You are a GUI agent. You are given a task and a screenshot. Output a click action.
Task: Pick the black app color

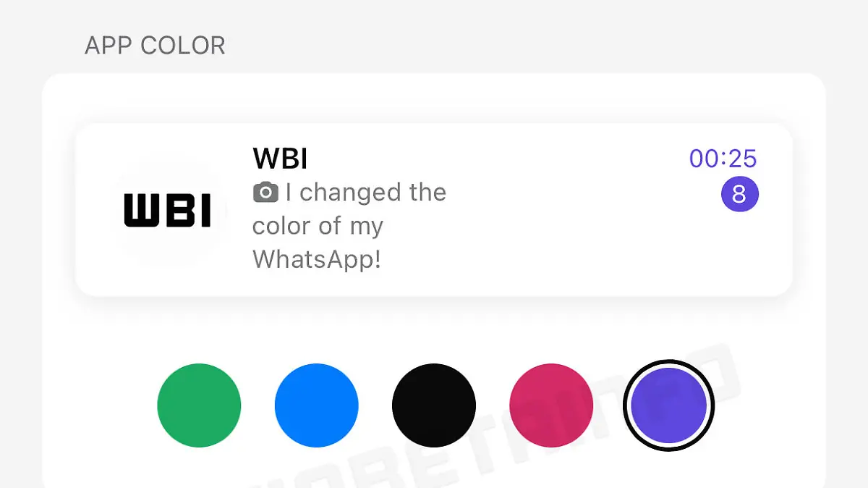pos(434,405)
